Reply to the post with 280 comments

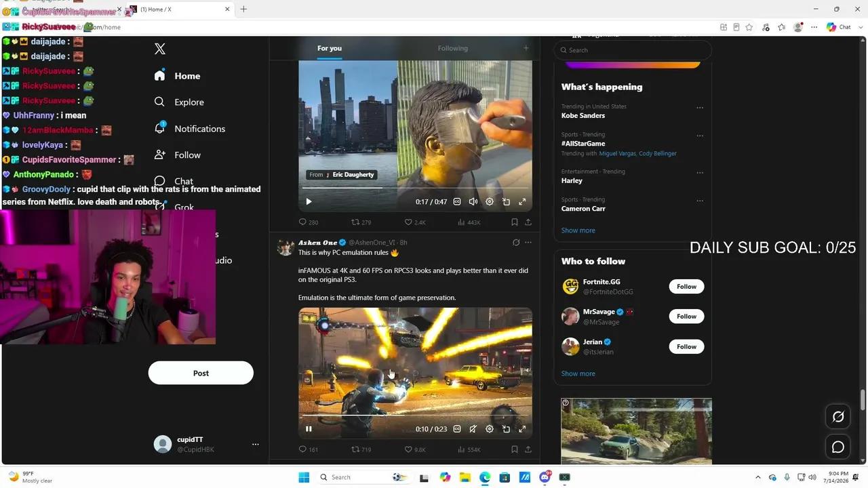click(309, 222)
